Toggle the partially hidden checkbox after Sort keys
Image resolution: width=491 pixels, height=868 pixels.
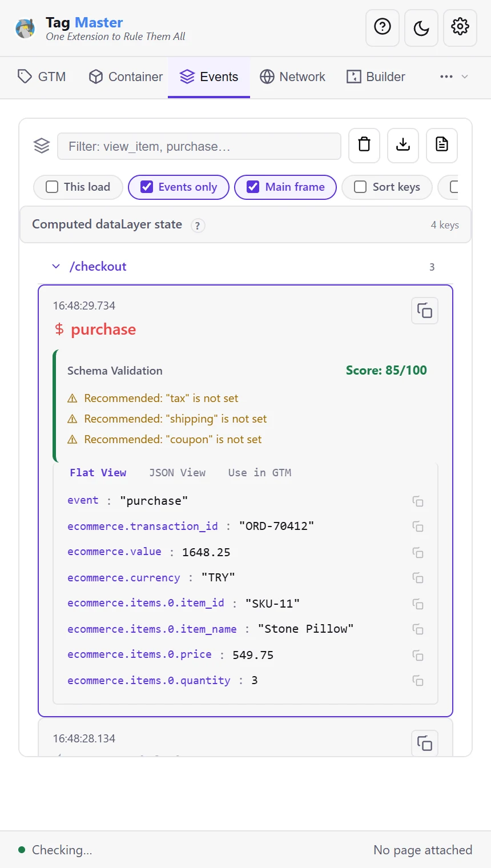click(x=454, y=187)
